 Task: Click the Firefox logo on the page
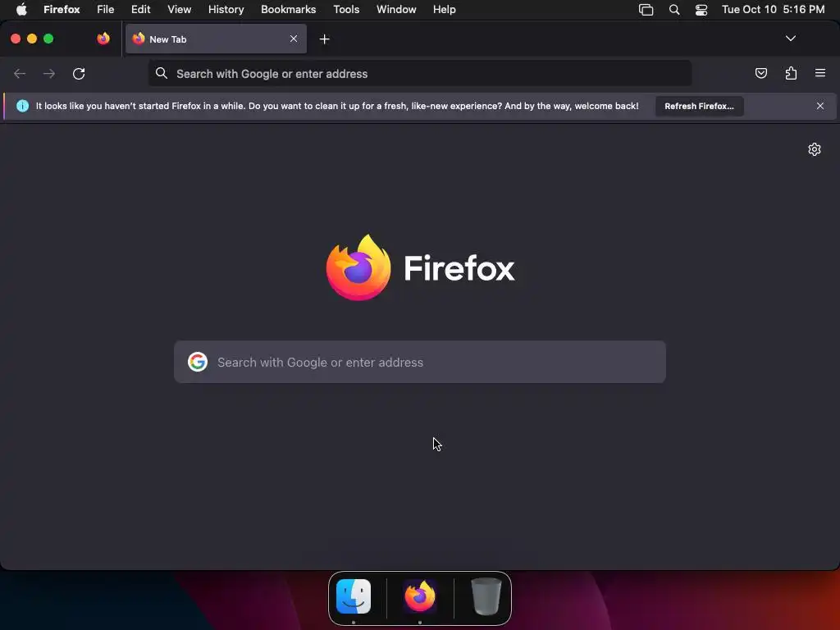coord(421,267)
